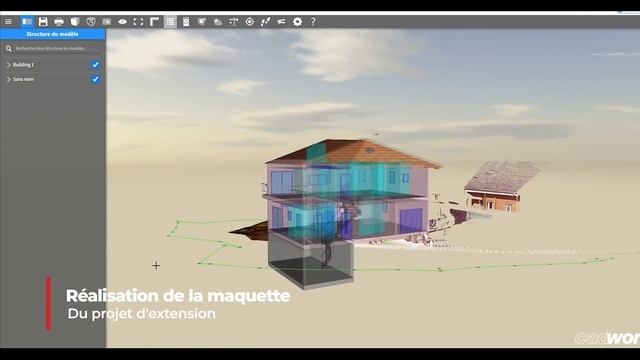Viewport: 640px width, 360px height.
Task: Select the dimension measuring tool icon
Action: (x=234, y=22)
